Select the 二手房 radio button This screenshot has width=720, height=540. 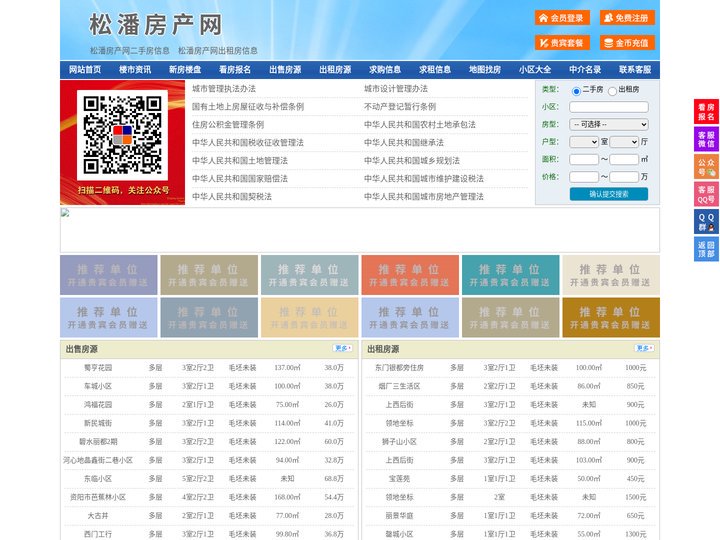pos(576,91)
